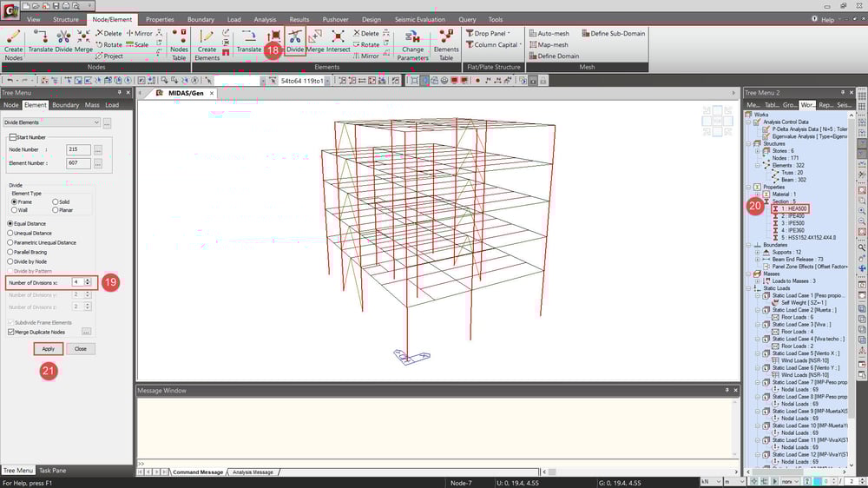Click Mirror in the Elements group

[x=366, y=56]
